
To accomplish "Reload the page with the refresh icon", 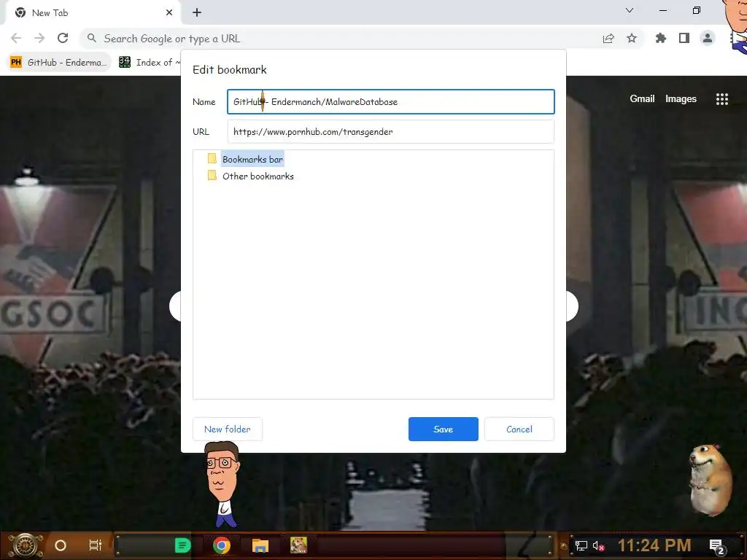I will coord(63,38).
